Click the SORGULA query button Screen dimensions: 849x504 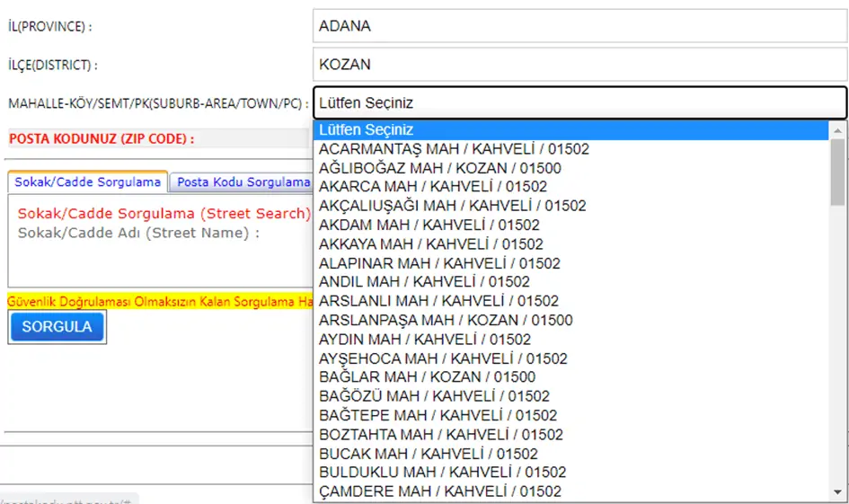click(57, 327)
